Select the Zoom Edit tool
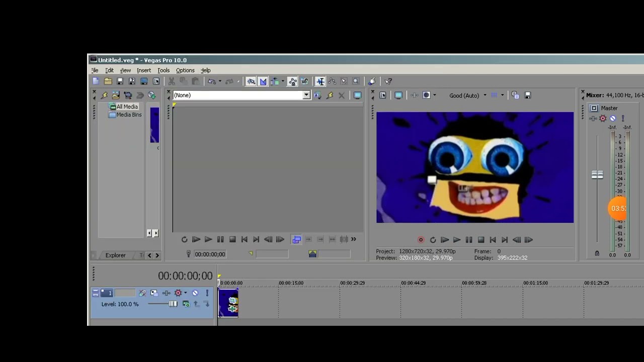644x362 pixels. click(x=356, y=81)
